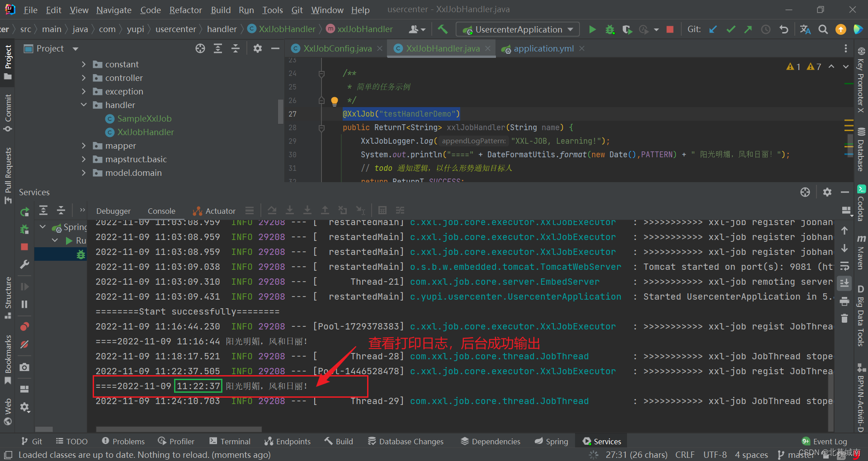Rerun service in Services toolbar
The width and height of the screenshot is (868, 461).
[x=25, y=212]
